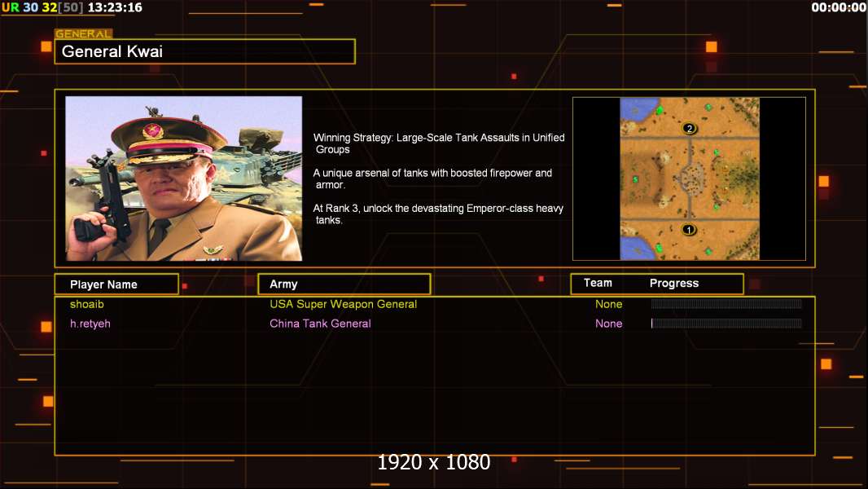
Task: Click h.retyeh's team value None
Action: [x=609, y=324]
